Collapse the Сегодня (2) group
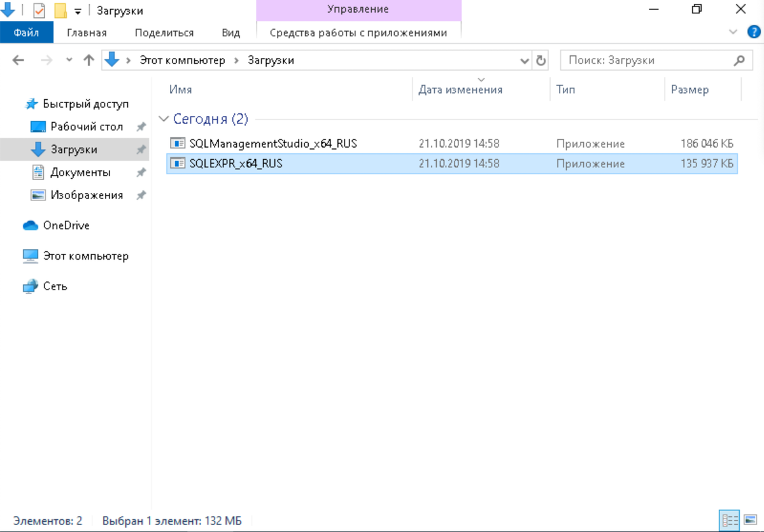Screen dimensions: 764x532 pyautogui.click(x=164, y=119)
